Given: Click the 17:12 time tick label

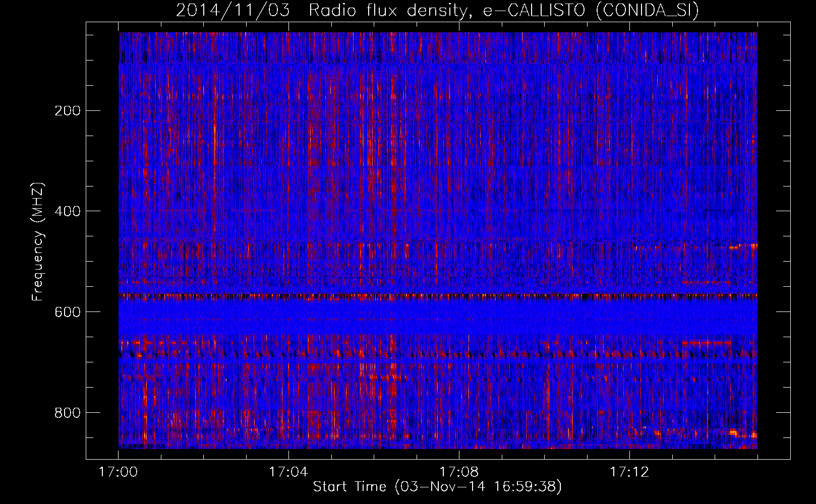Looking at the screenshot, I should point(629,472).
